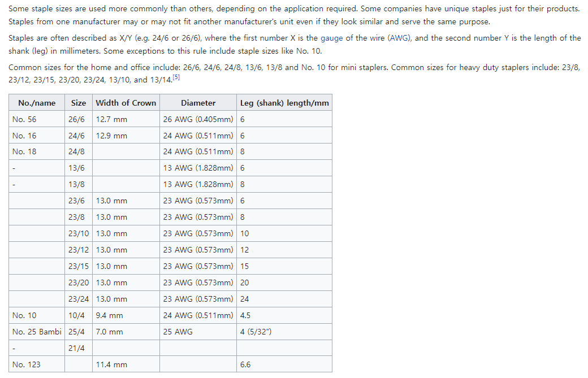Click the '12.9 mm' crown width cell
The height and width of the screenshot is (378, 588).
111,136
